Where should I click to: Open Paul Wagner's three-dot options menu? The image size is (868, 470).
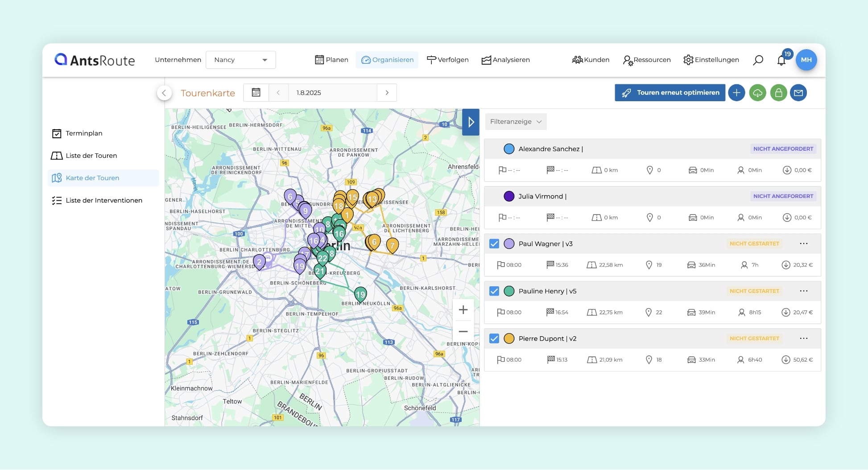pyautogui.click(x=804, y=244)
